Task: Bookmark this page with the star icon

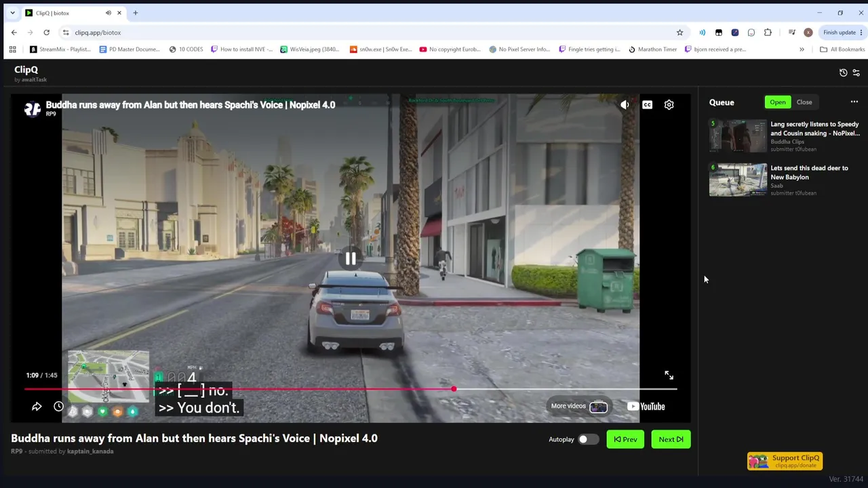Action: tap(679, 33)
